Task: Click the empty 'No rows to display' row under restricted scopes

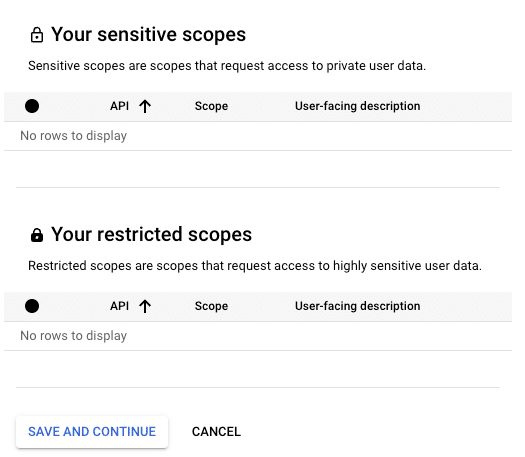Action: click(x=258, y=336)
